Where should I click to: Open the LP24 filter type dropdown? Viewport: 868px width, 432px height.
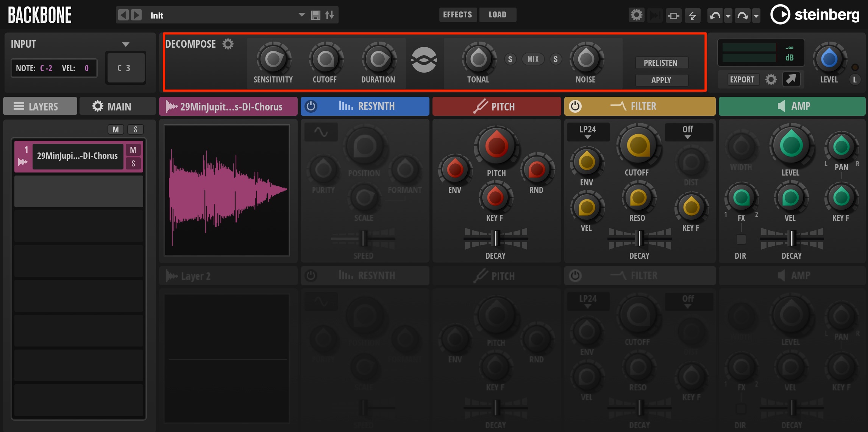pos(588,132)
